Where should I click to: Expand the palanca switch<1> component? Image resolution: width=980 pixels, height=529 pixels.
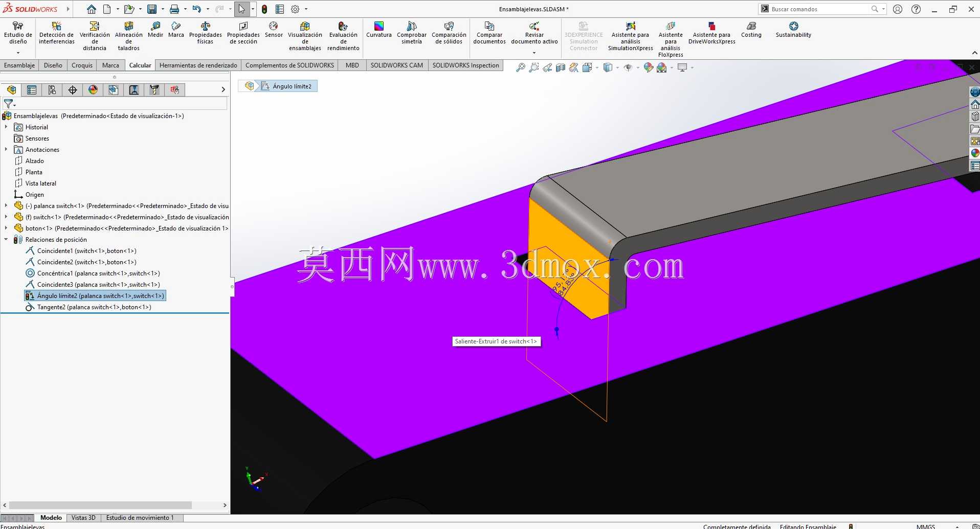coord(6,205)
